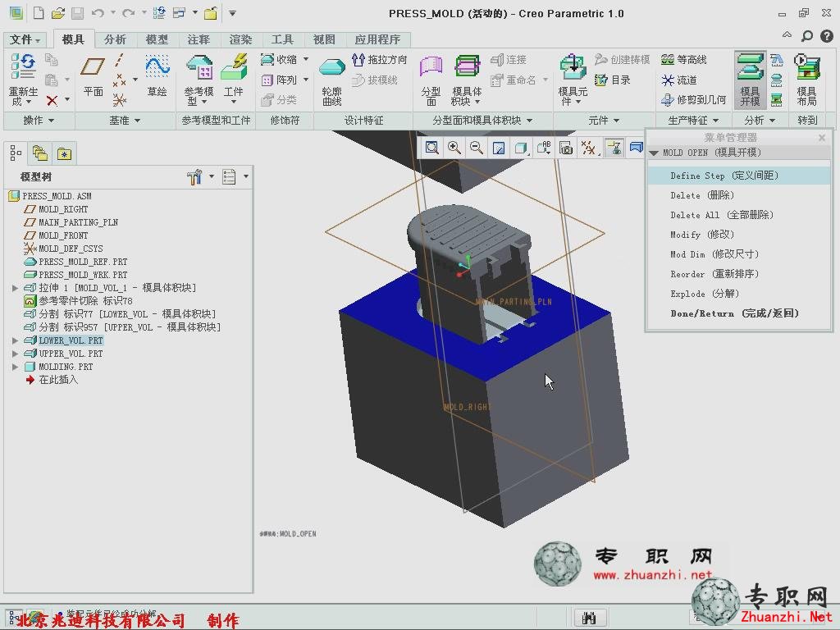Open the model tree settings hammer icon
This screenshot has height=630, width=840.
[x=194, y=176]
